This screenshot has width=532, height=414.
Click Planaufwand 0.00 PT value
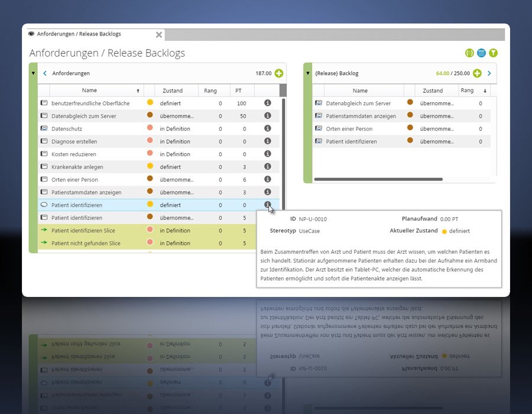coord(449,219)
